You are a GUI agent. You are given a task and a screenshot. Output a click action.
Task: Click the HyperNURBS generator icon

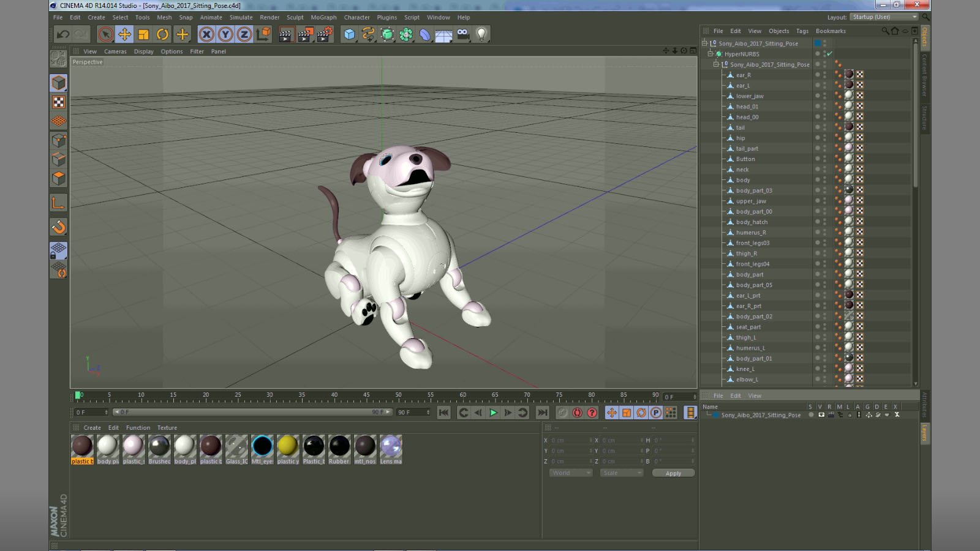pyautogui.click(x=387, y=34)
